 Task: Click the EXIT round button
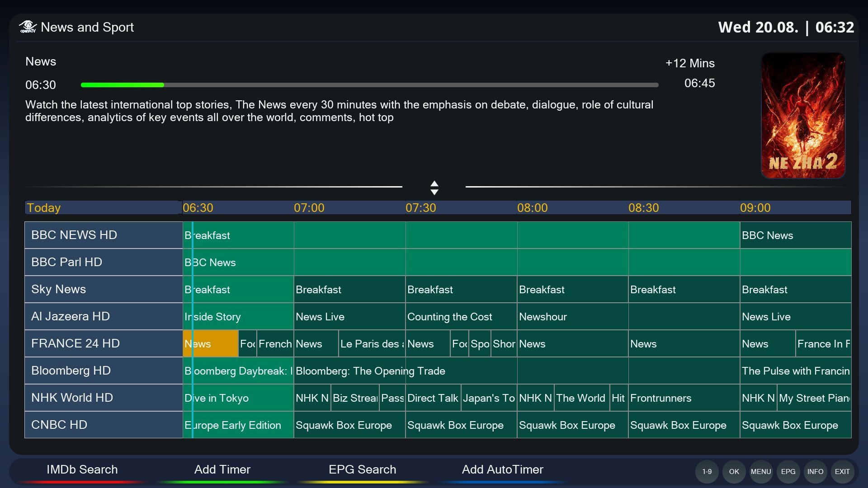(842, 471)
